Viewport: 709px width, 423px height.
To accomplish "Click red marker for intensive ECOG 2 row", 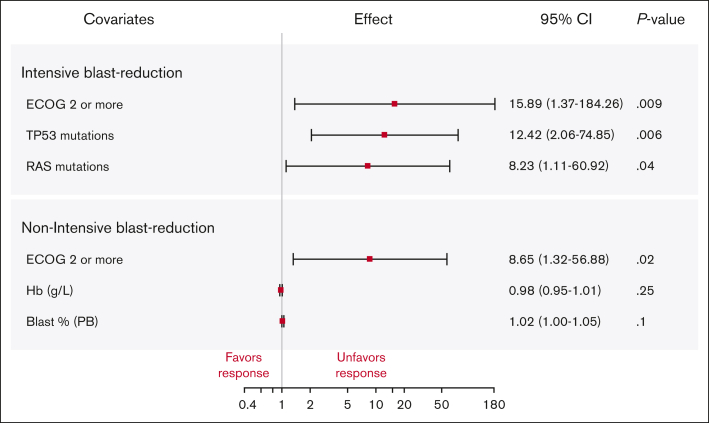I will (394, 104).
